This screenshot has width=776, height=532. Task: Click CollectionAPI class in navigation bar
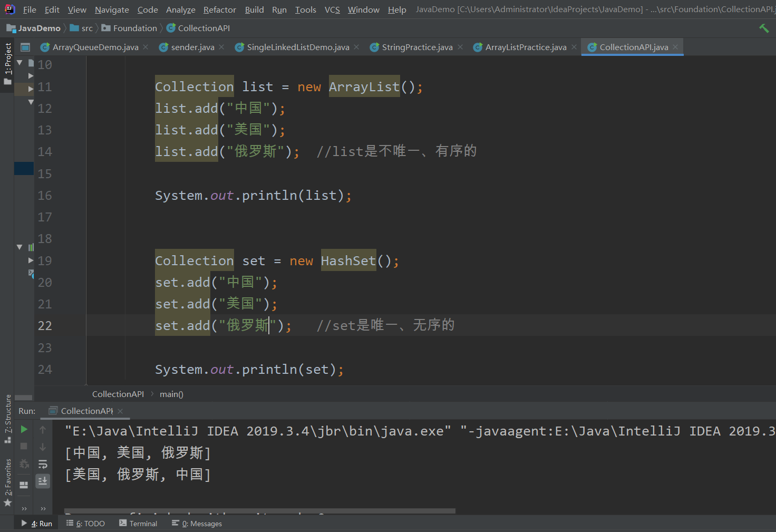(198, 28)
